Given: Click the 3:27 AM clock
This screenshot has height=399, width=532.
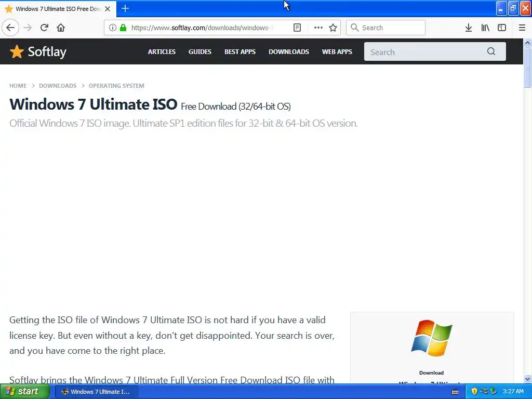Looking at the screenshot, I should click(513, 392).
